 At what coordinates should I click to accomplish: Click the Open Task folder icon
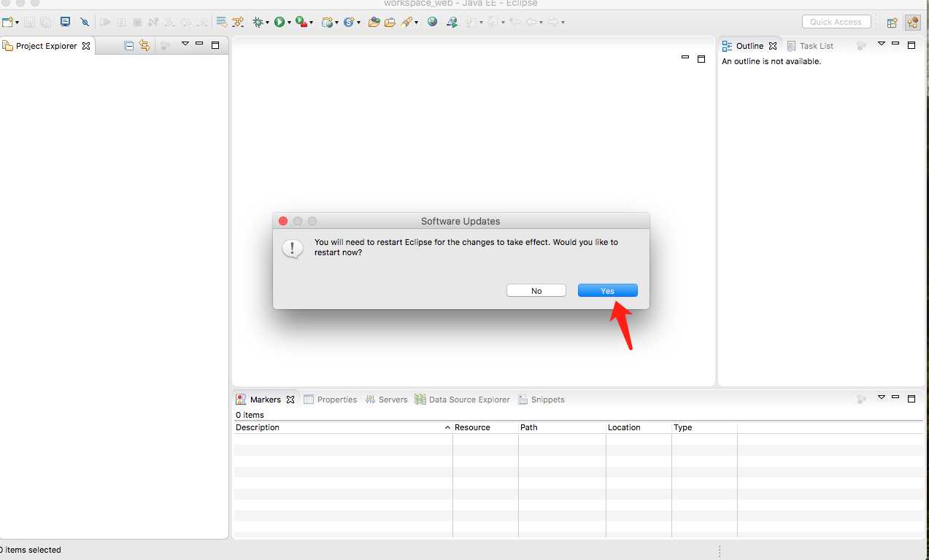coord(389,22)
